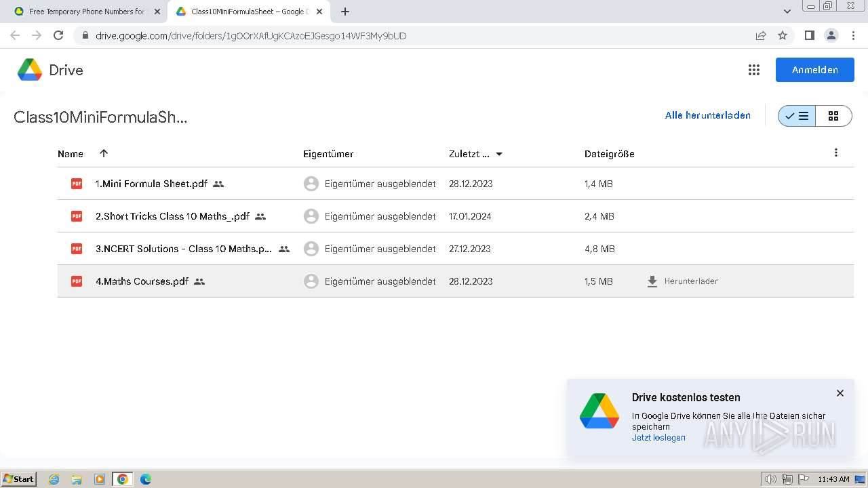Select file size 4,8 MB
The image size is (868, 488).
599,249
